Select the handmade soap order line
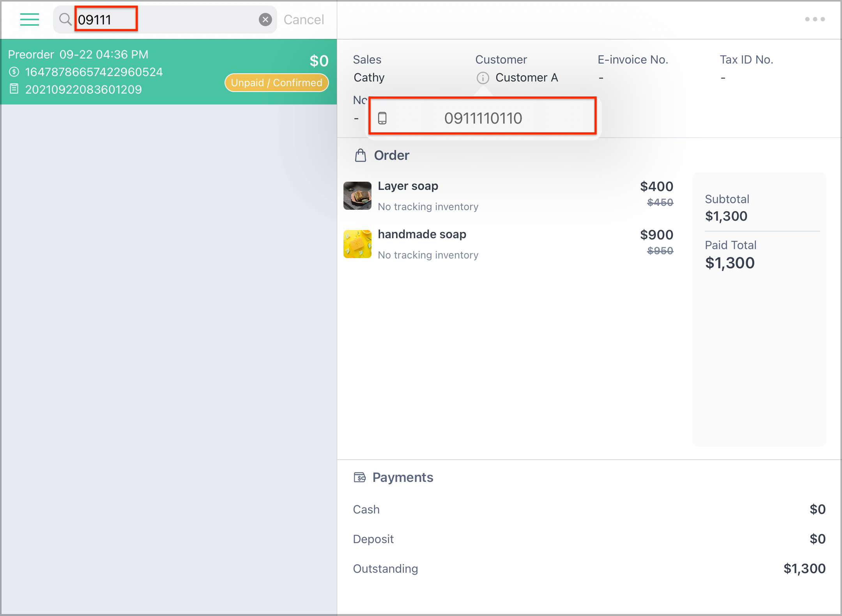 tap(508, 244)
